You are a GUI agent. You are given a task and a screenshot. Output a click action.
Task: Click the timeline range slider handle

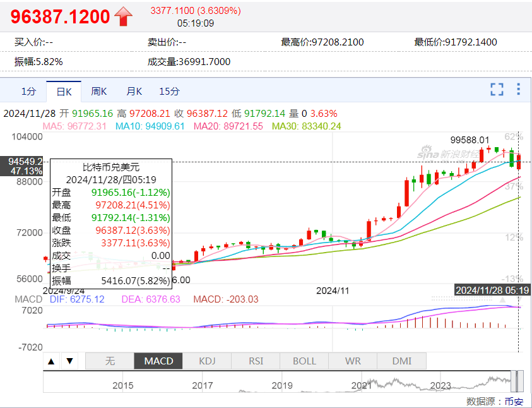pyautogui.click(x=519, y=382)
